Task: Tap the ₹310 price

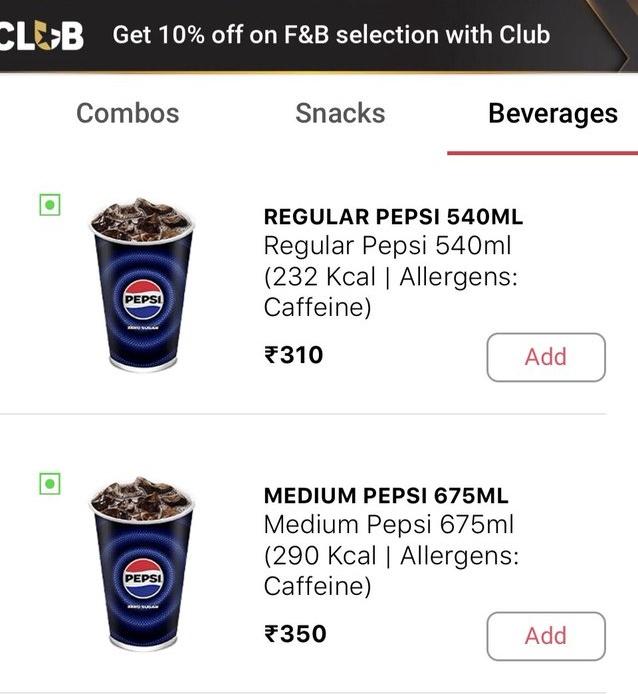Action: (294, 355)
